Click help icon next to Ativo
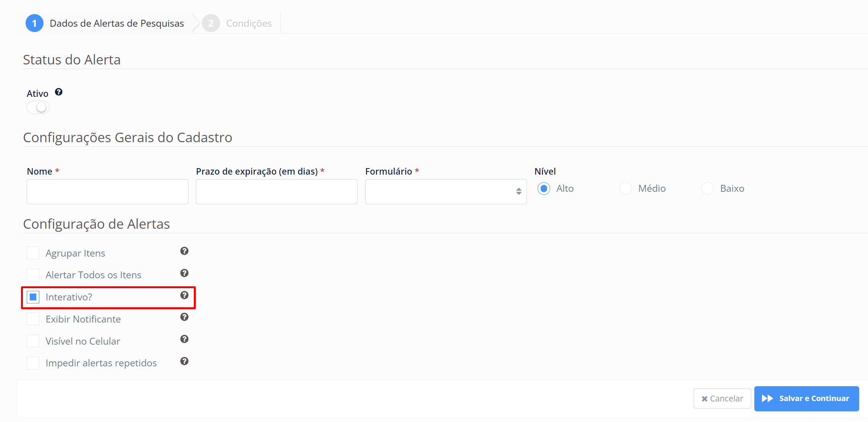Viewport: 868px width, 422px height. tap(58, 92)
